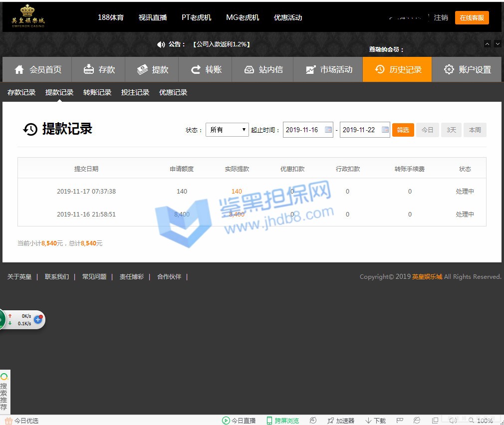Click the announcement speaker icon

161,44
